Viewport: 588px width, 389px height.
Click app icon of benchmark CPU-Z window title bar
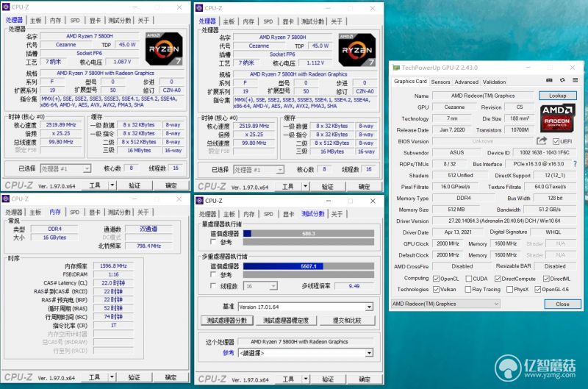tap(199, 201)
